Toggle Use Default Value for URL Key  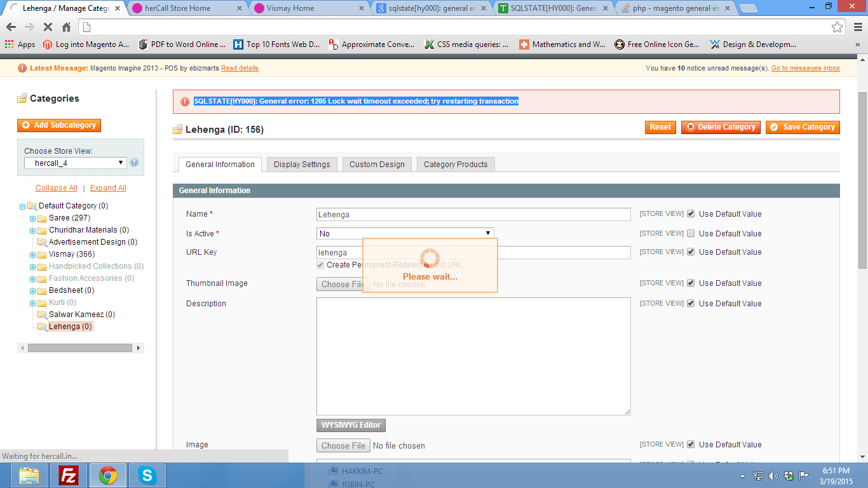point(691,252)
